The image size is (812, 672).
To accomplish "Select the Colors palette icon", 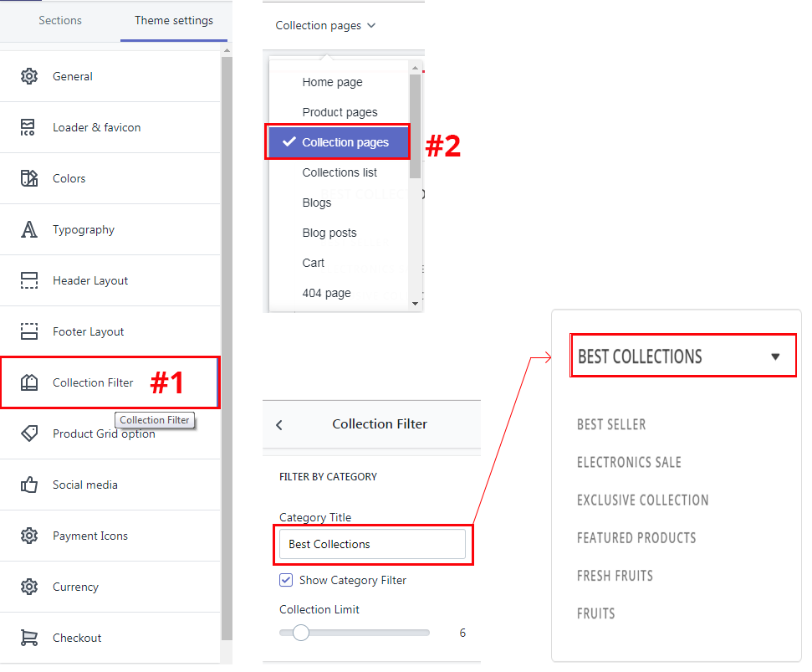I will (29, 178).
